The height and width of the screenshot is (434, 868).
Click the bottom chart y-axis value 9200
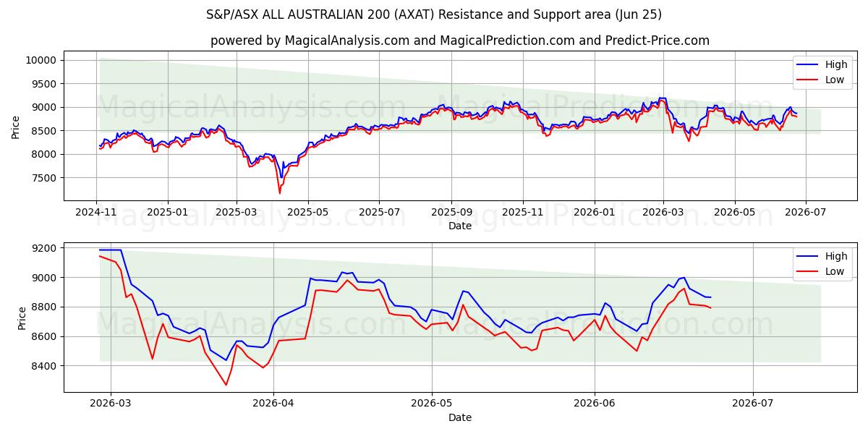pyautogui.click(x=43, y=248)
